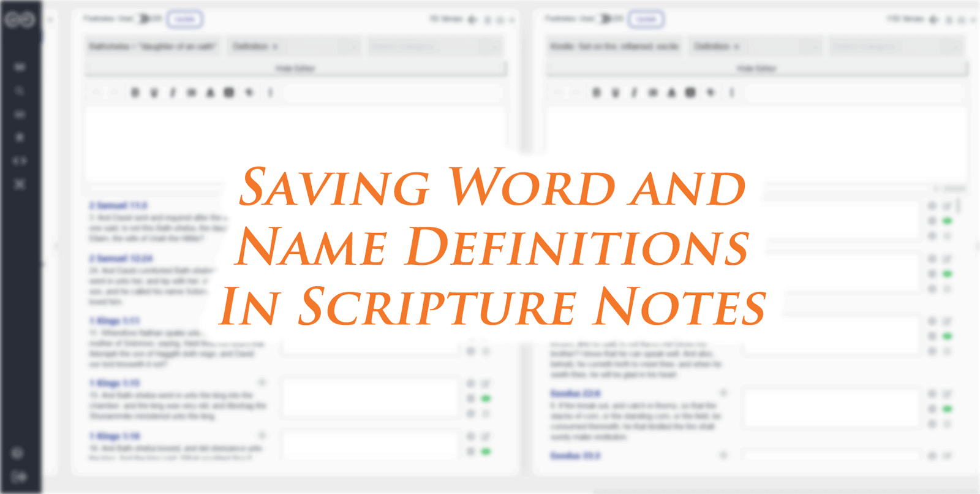Apply Strikethrough in left editor toolbar
This screenshot has height=494, width=980.
point(192,93)
